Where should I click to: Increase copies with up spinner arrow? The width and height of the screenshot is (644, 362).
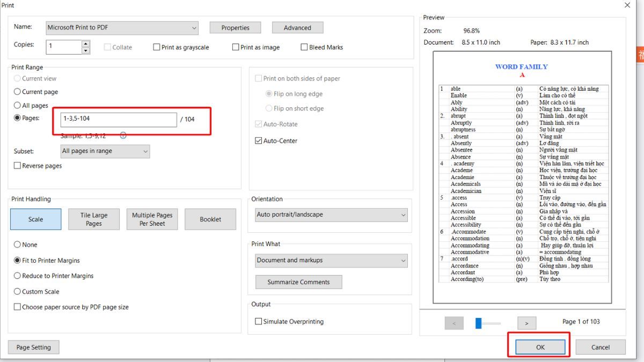pyautogui.click(x=86, y=43)
